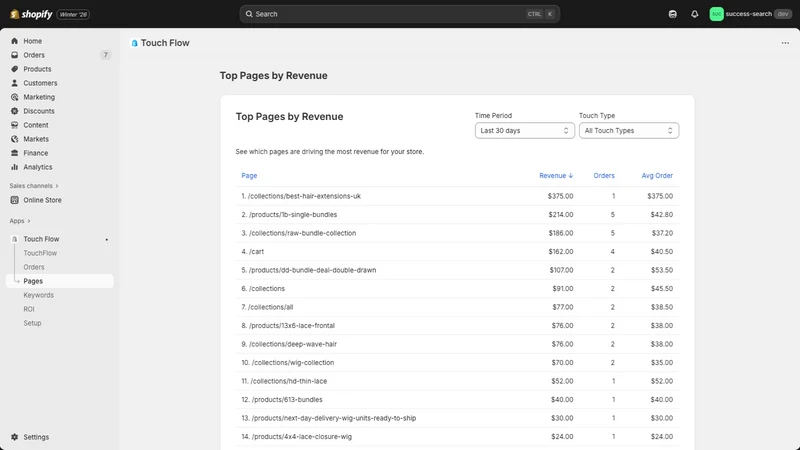Click the Revenue descending sort arrow
The height and width of the screenshot is (450, 800).
point(571,176)
